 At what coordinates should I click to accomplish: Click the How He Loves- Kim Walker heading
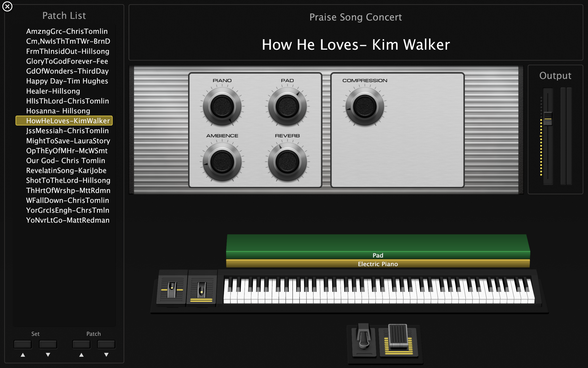356,45
